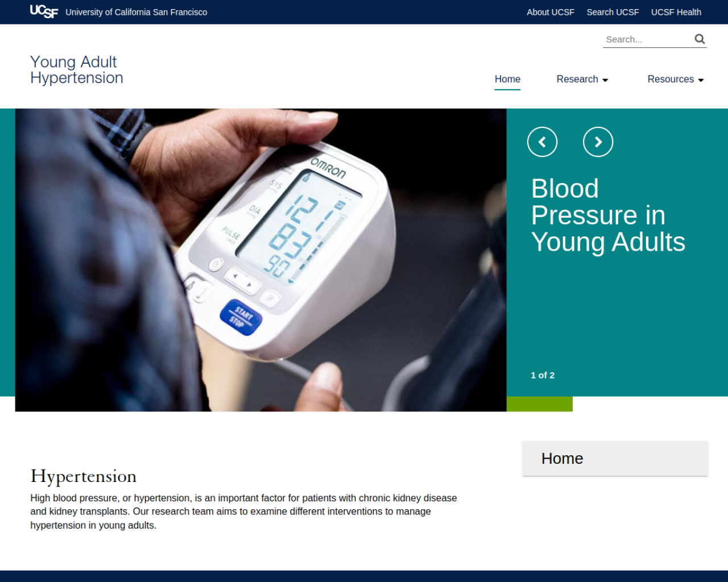Go to the previous slide arrow
728x582 pixels.
point(542,142)
